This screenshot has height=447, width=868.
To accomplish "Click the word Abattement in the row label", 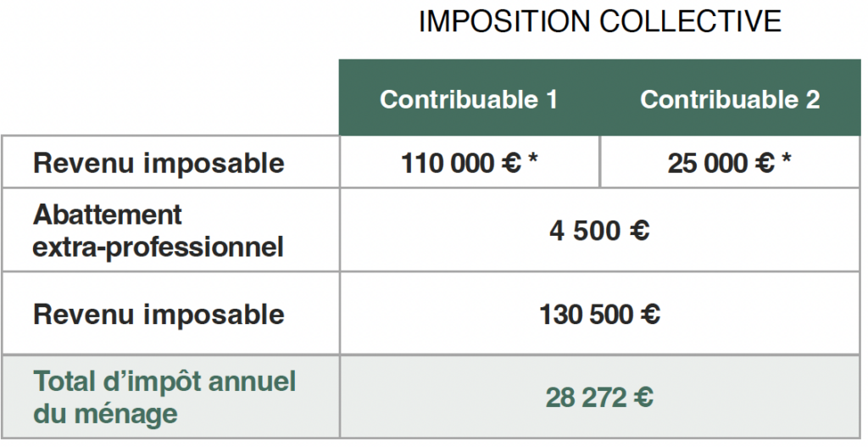I will pyautogui.click(x=108, y=215).
